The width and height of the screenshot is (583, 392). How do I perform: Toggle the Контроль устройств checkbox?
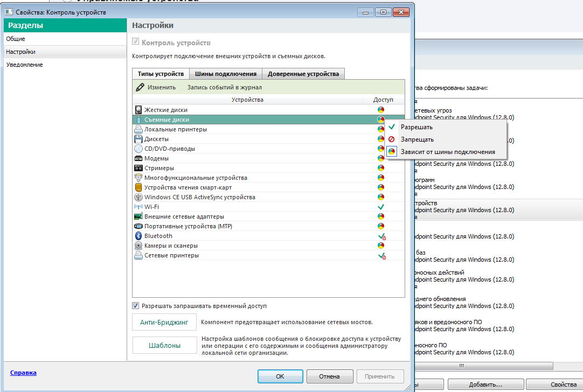click(136, 41)
